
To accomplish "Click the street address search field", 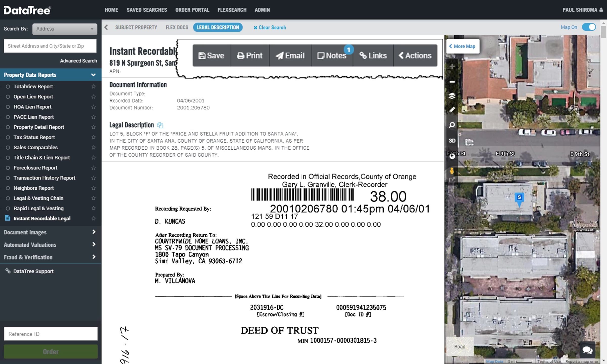I will [x=50, y=46].
